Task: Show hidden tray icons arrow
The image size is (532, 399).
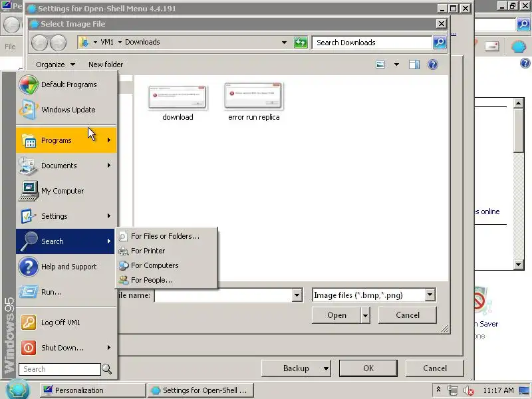Action: click(438, 390)
